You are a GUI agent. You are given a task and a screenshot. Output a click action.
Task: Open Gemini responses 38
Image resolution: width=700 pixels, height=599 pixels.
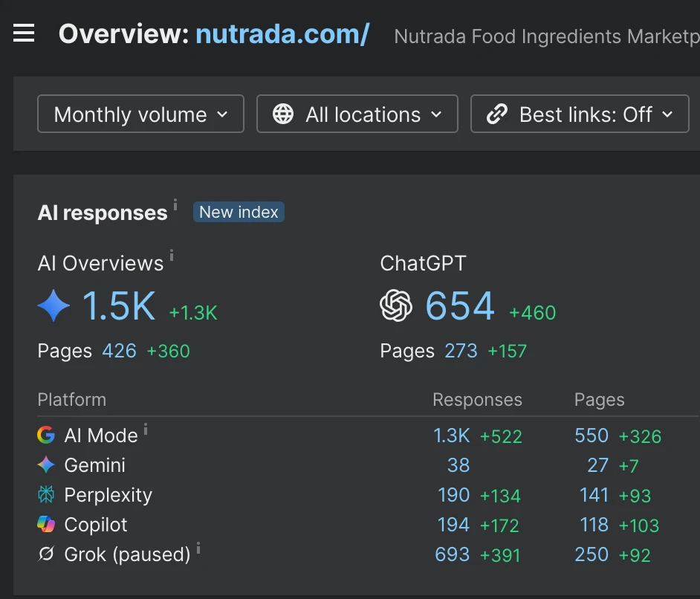point(458,465)
